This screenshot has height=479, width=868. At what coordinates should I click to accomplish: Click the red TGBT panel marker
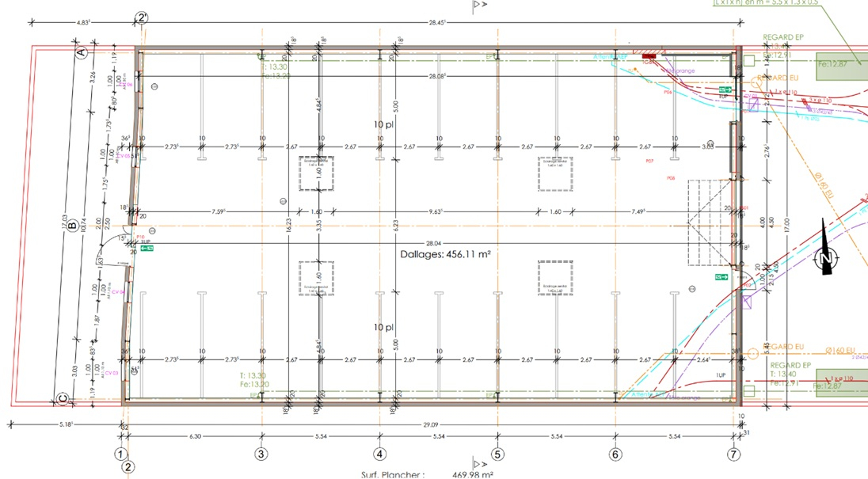(x=649, y=56)
